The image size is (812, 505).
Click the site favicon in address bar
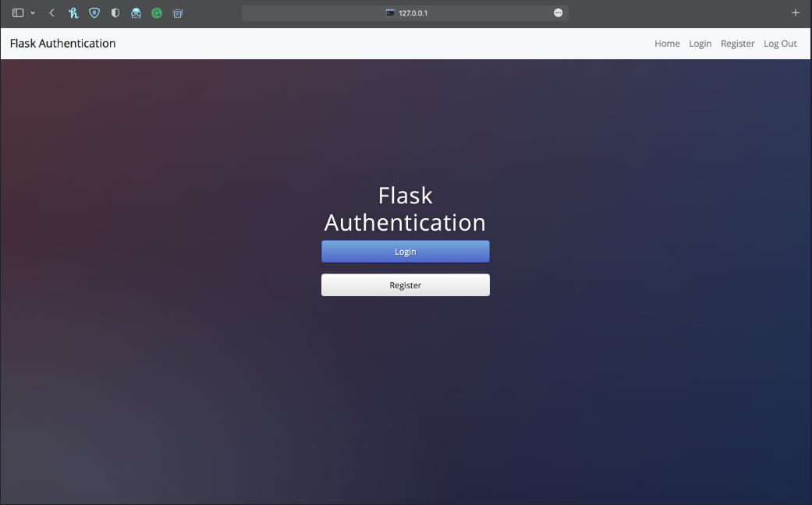point(390,13)
